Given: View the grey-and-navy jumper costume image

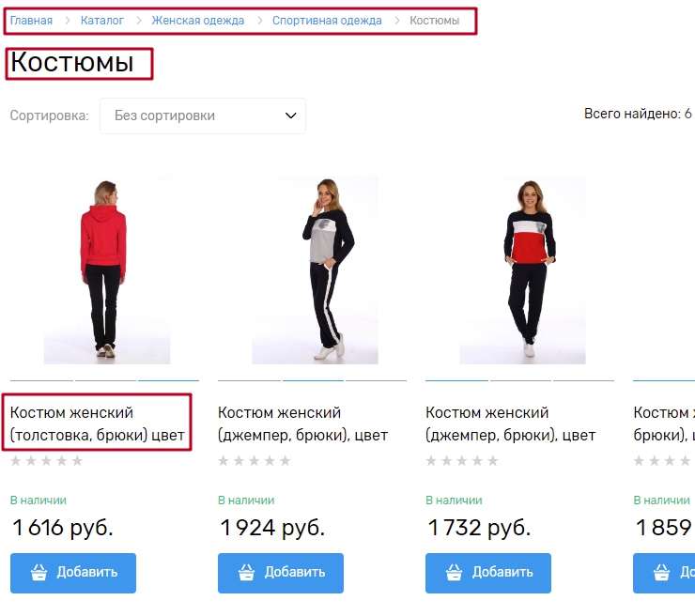Looking at the screenshot, I should click(x=315, y=269).
